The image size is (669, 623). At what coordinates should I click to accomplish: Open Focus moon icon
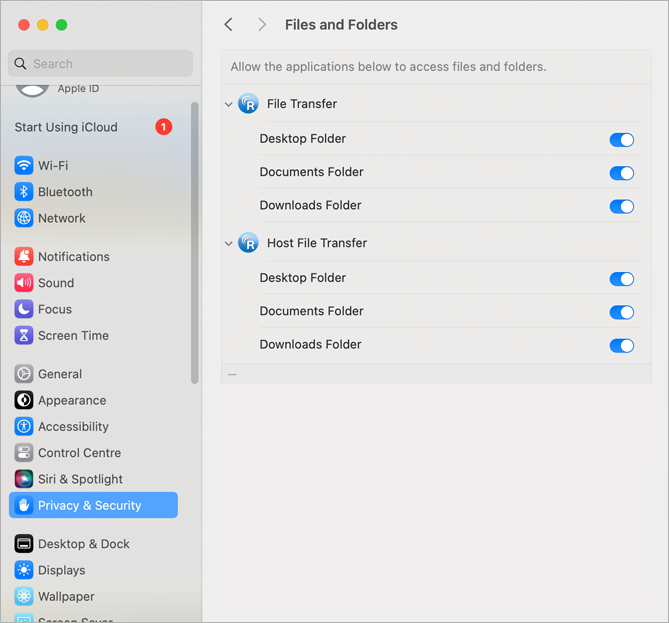24,309
